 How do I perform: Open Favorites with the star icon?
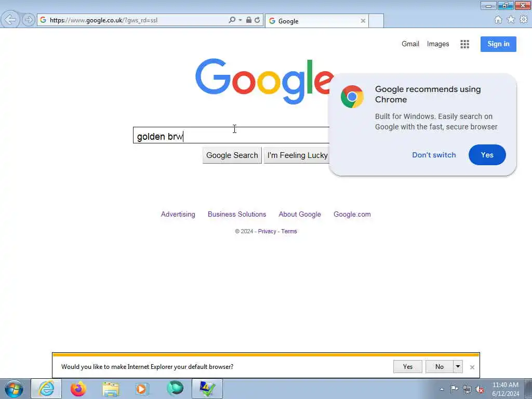click(511, 20)
